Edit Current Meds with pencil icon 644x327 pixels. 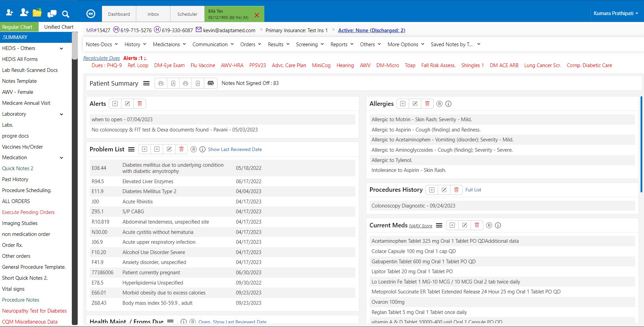[x=464, y=225]
